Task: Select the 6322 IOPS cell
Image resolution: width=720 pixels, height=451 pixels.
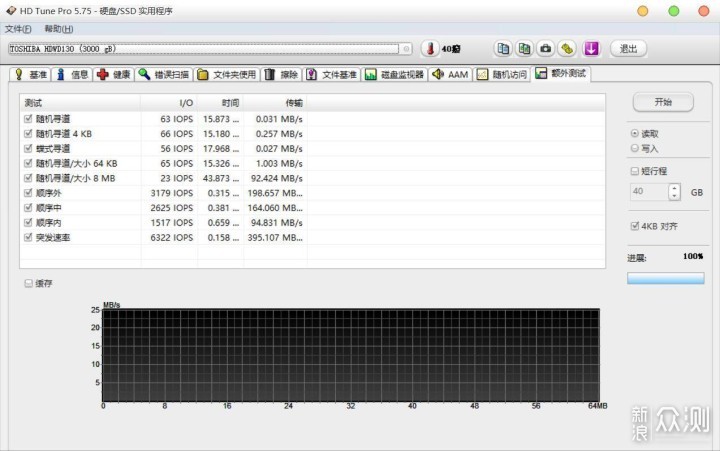Action: [171, 237]
